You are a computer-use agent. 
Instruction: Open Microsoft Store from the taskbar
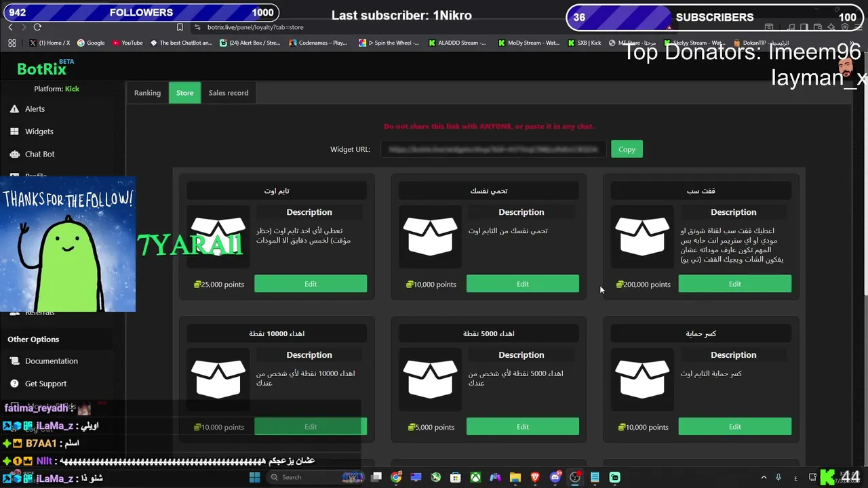coord(456,477)
